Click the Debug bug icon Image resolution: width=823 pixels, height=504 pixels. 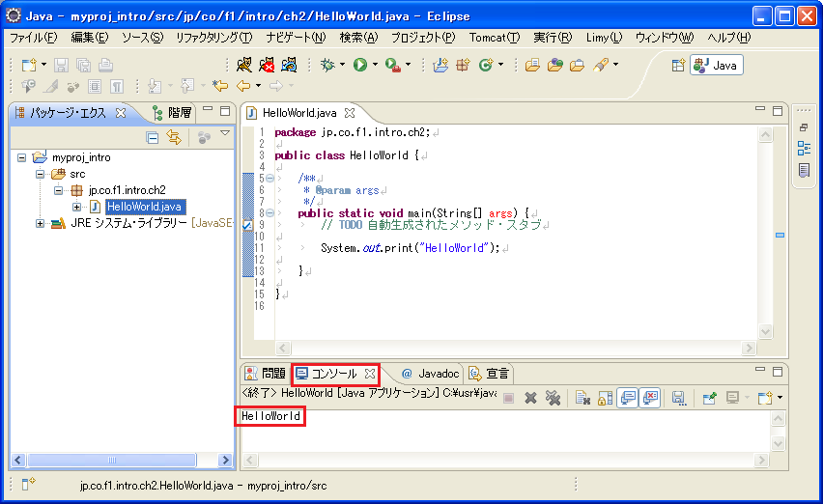(328, 65)
